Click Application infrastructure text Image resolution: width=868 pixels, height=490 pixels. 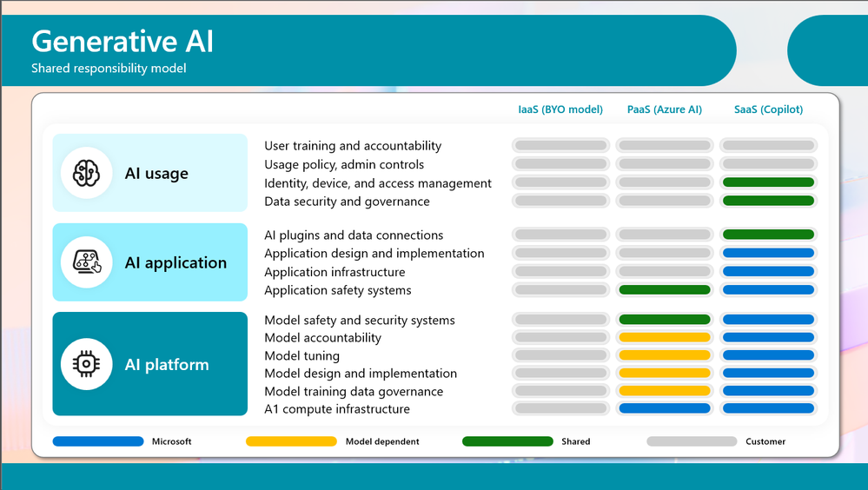point(335,273)
